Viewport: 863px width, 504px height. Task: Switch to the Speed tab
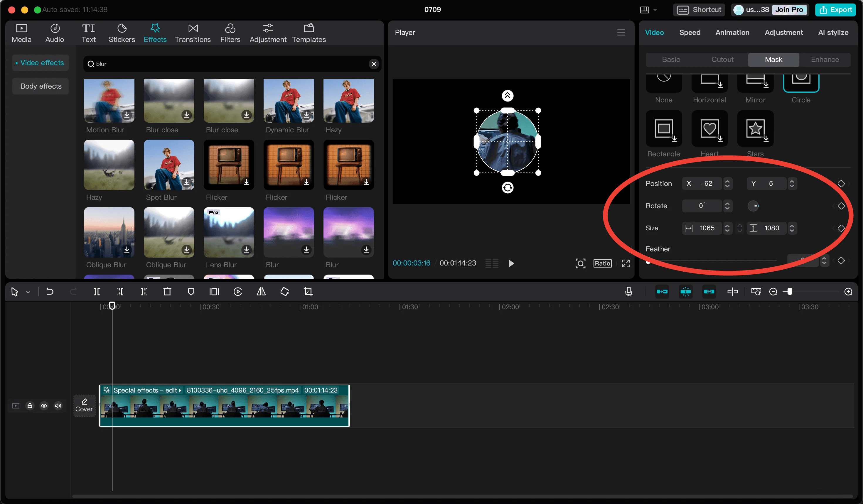690,32
